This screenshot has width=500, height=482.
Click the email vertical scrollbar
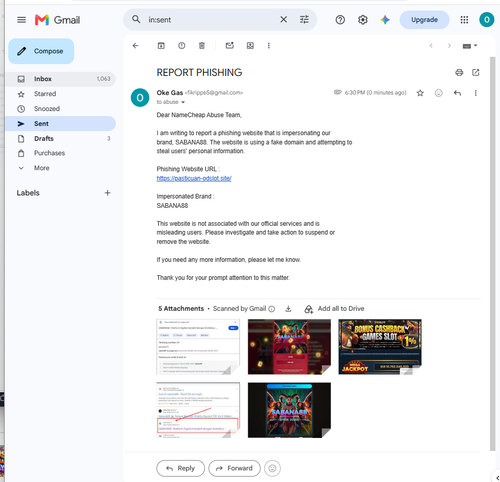pyautogui.click(x=492, y=253)
